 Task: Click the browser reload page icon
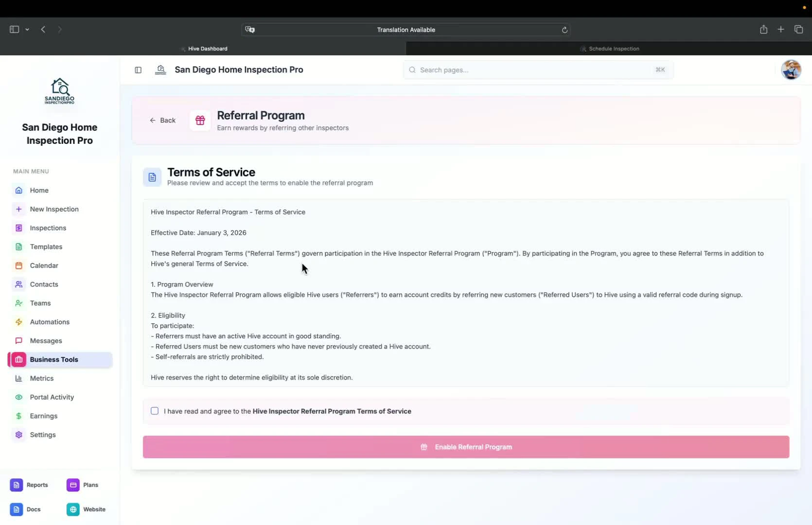pyautogui.click(x=565, y=30)
